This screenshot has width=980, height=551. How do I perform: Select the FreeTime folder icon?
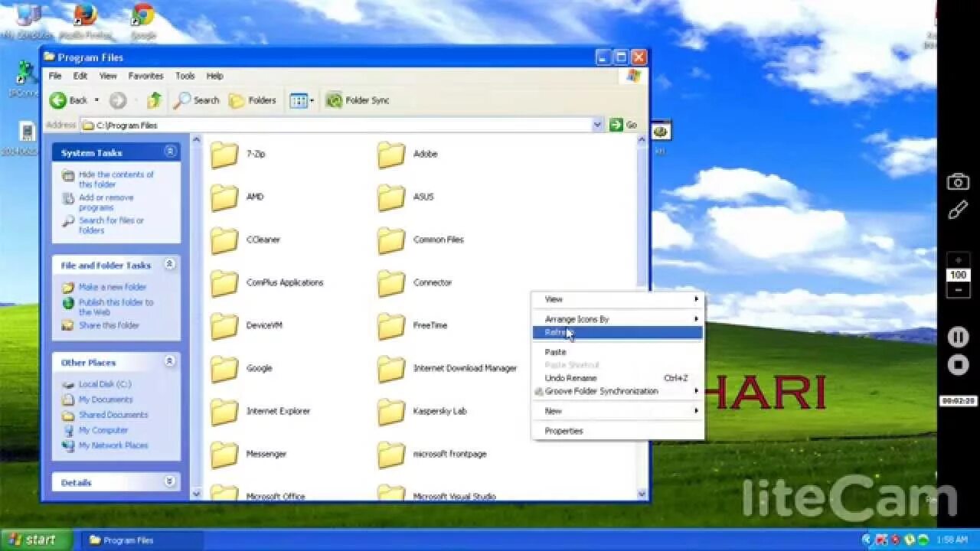(x=391, y=325)
